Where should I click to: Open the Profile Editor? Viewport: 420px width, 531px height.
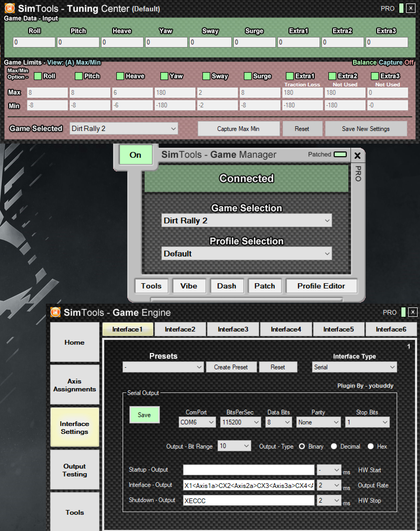click(321, 286)
